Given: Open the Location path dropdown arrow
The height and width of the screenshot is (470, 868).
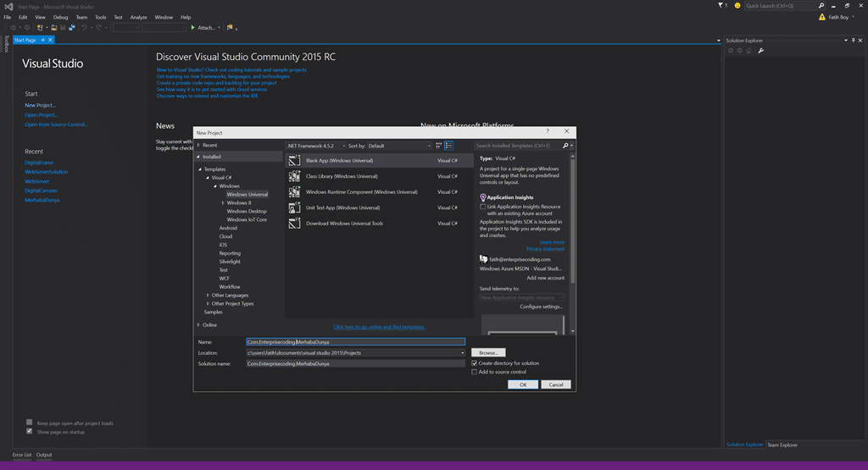Looking at the screenshot, I should click(x=462, y=353).
